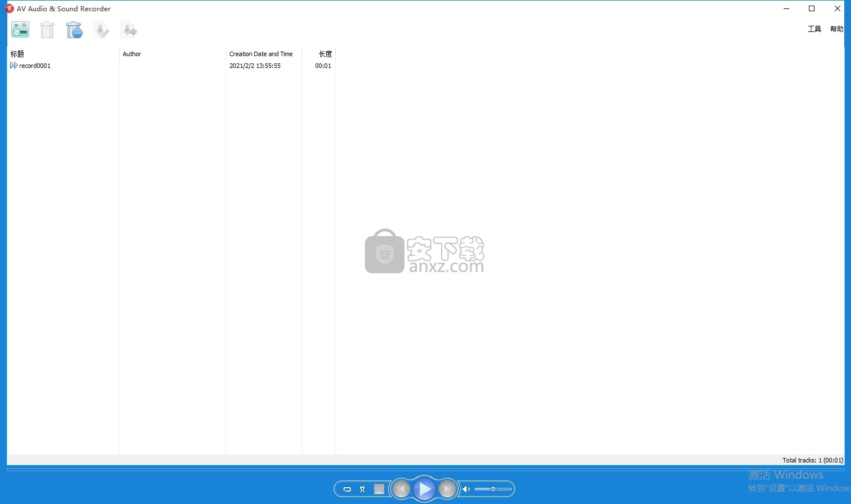Close the AV Audio & Sound Recorder window

click(838, 8)
